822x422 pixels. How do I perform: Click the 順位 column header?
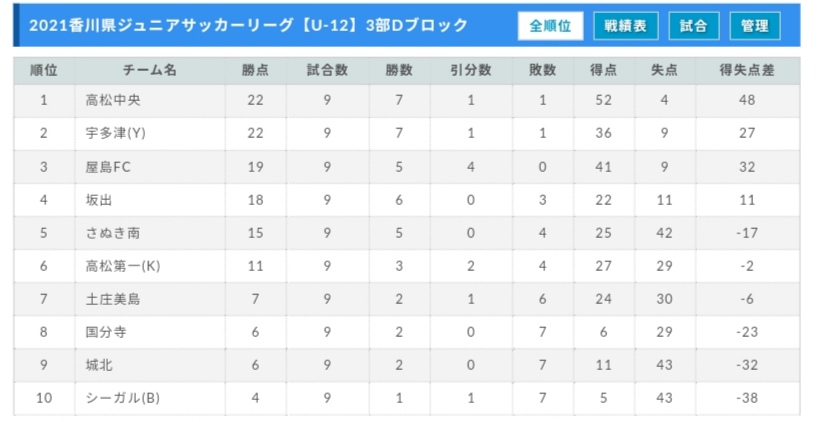44,70
